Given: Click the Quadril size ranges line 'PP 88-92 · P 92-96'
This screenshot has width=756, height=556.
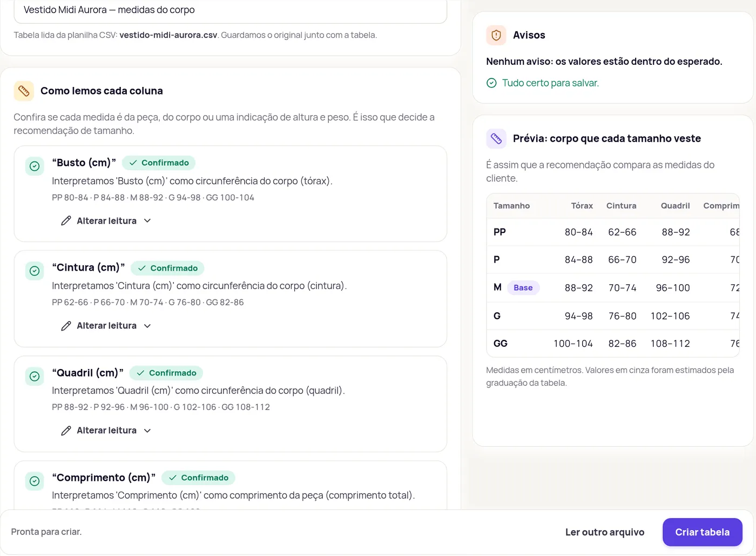Looking at the screenshot, I should coord(161,407).
